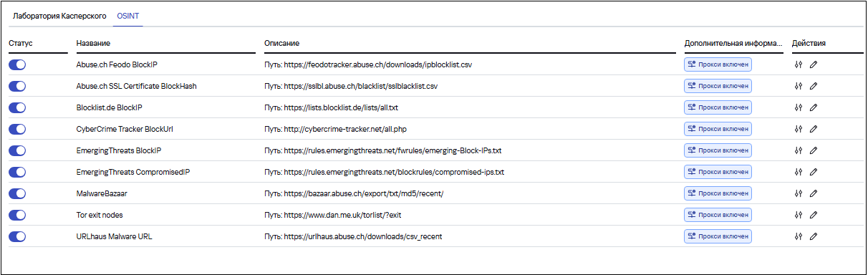Click the Дополнительная информация column header
The image size is (868, 275).
(x=733, y=43)
